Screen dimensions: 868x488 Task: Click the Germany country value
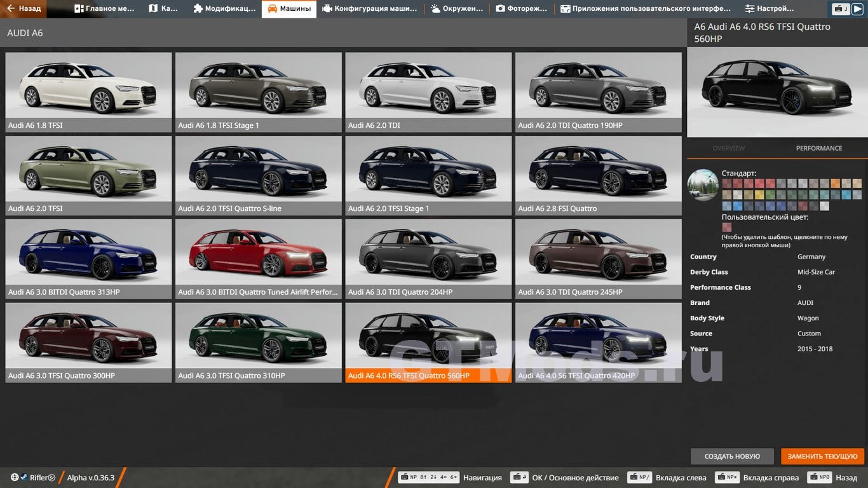[811, 257]
